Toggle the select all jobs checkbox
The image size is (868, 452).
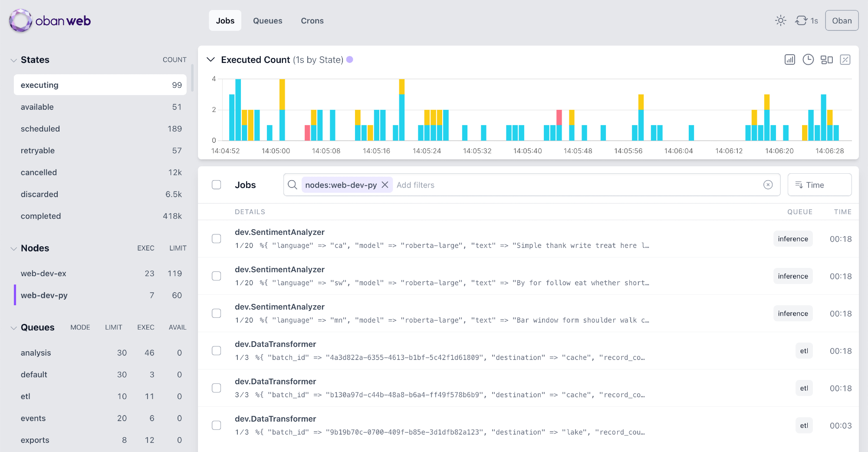pos(216,185)
